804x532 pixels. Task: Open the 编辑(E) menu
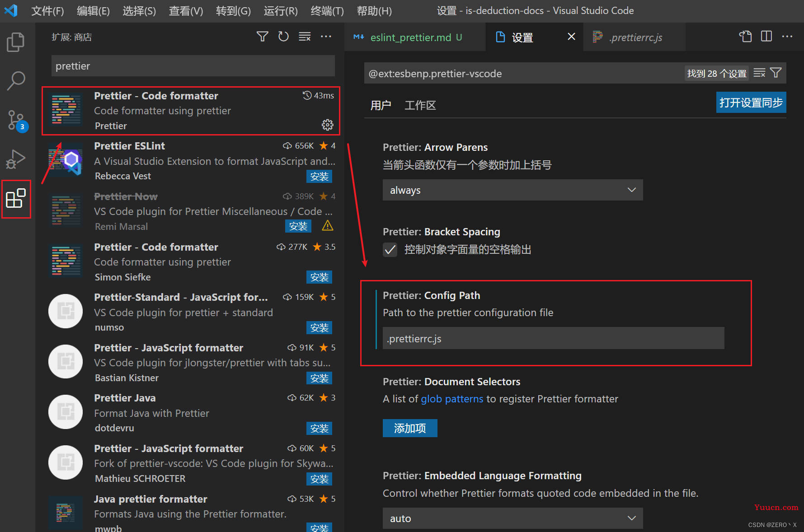pyautogui.click(x=93, y=11)
